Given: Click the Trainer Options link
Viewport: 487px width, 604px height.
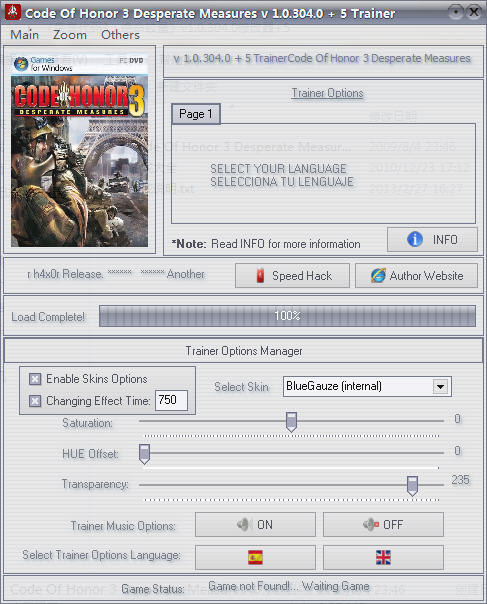Looking at the screenshot, I should [x=327, y=93].
